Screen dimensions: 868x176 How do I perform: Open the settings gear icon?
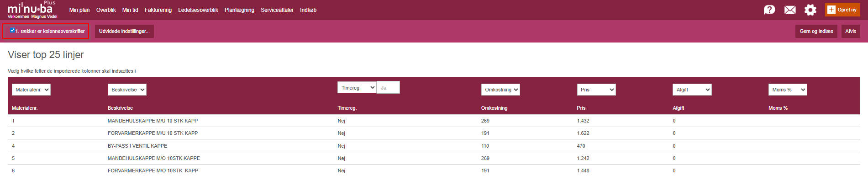click(x=810, y=10)
